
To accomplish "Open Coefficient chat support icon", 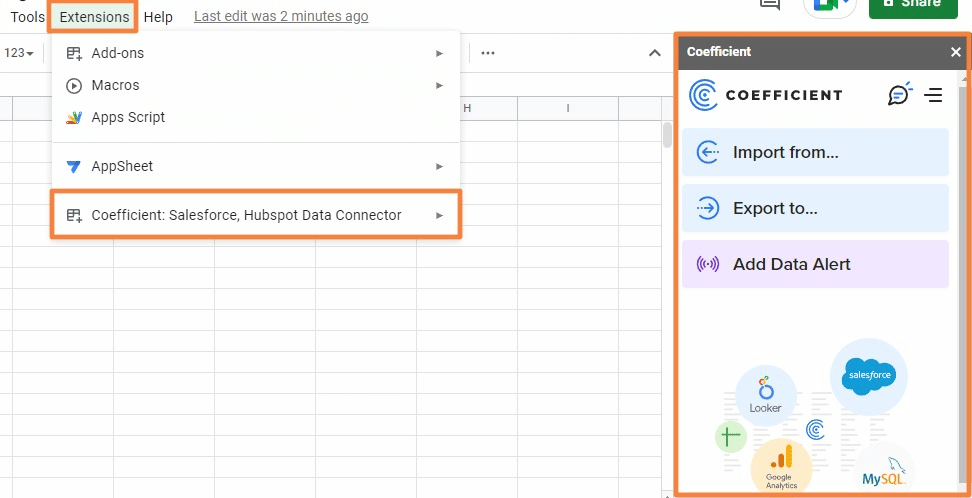I will 900,94.
